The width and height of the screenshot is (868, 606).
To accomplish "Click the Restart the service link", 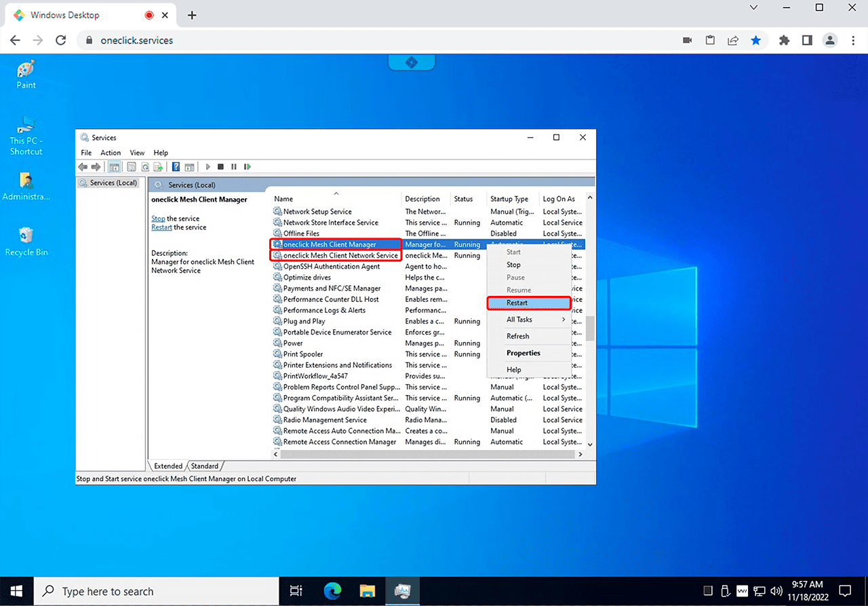I will (161, 227).
